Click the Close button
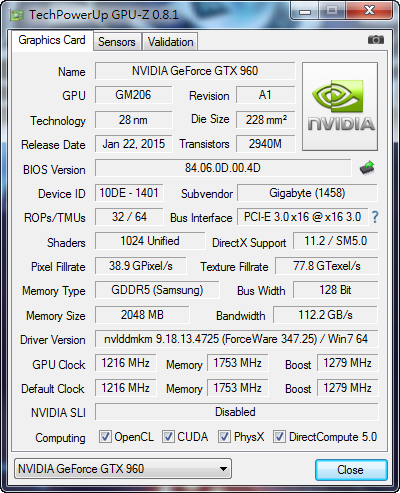Screen dimensions: 400x493 click(x=351, y=470)
